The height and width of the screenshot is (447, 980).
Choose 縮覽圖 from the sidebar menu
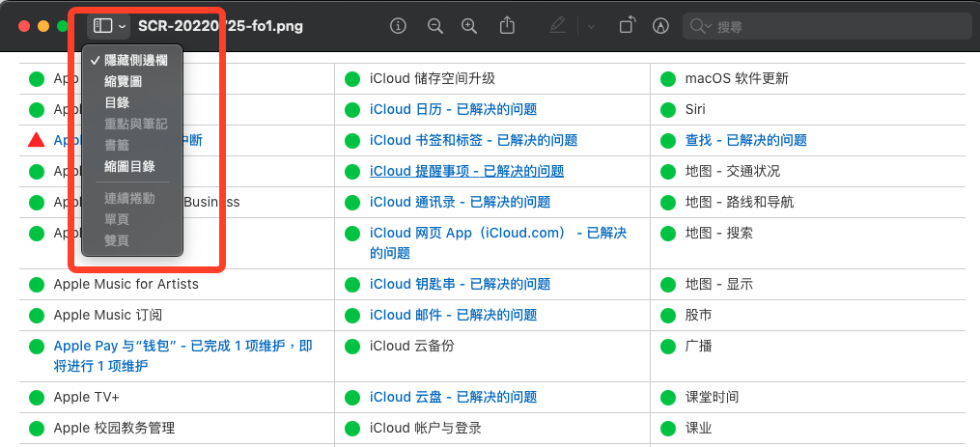tap(123, 81)
